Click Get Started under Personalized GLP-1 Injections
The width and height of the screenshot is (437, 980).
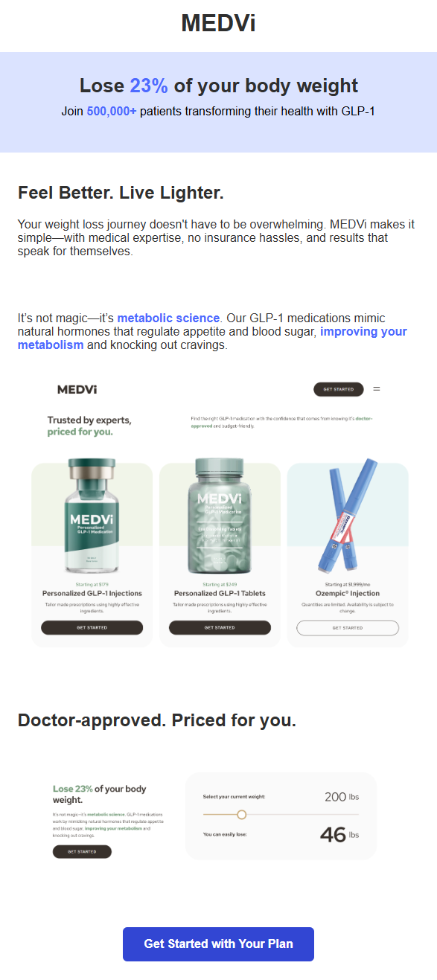click(x=92, y=627)
